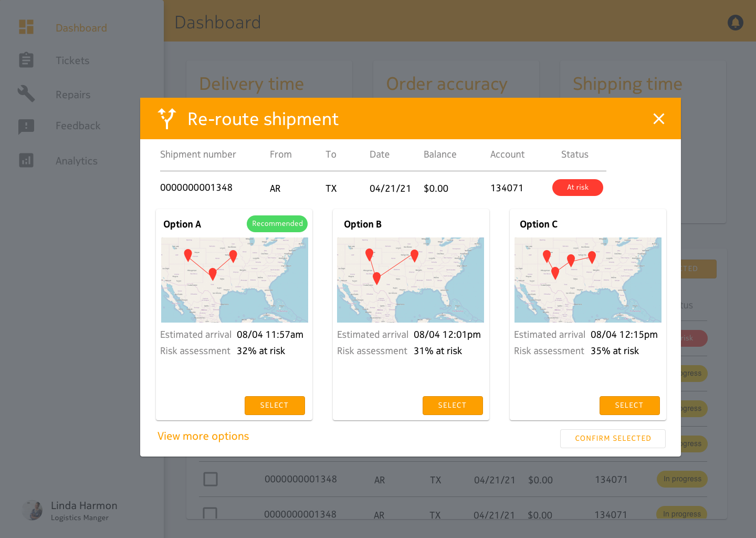756x538 pixels.
Task: Select Option B route
Action: pos(453,406)
